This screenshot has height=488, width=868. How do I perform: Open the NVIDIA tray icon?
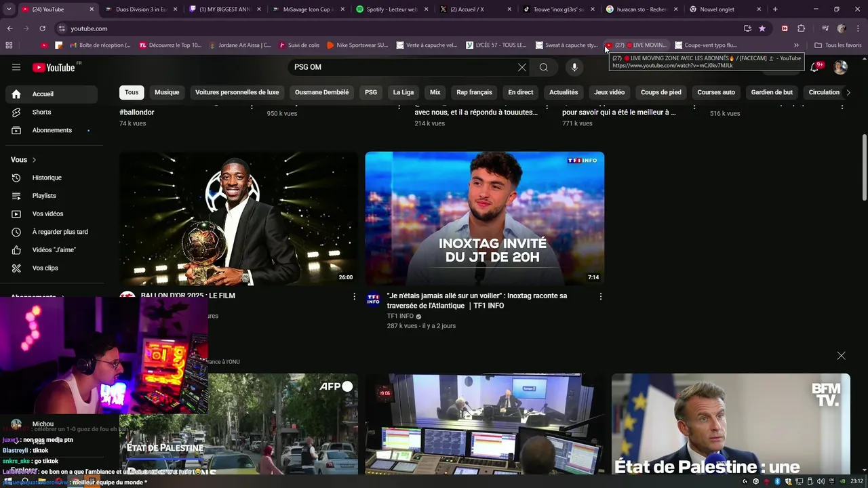tap(843, 481)
